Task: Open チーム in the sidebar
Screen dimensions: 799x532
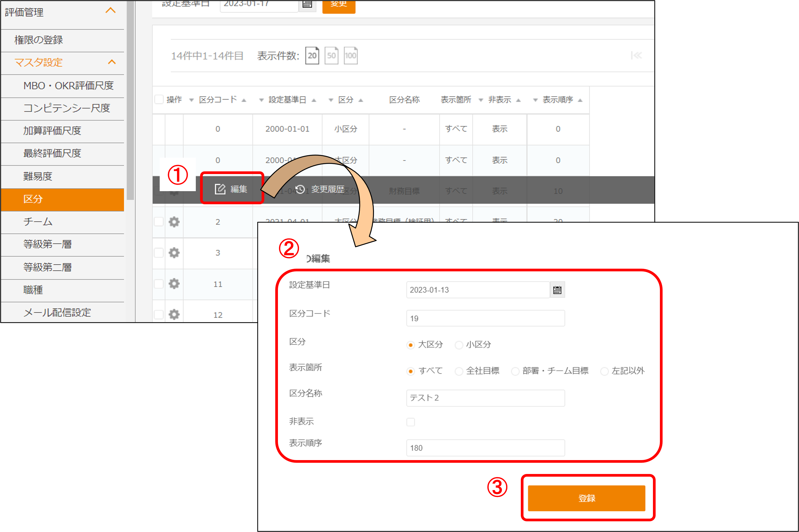Action: coord(38,222)
